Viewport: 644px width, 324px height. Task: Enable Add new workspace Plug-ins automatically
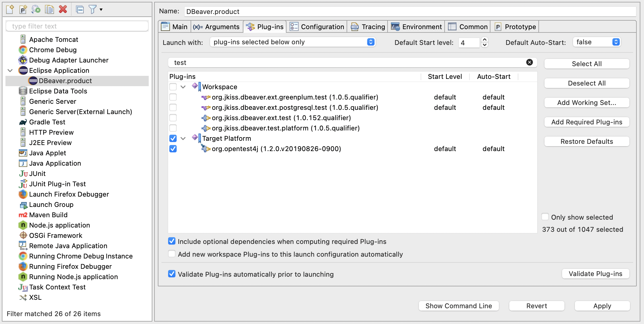[172, 254]
